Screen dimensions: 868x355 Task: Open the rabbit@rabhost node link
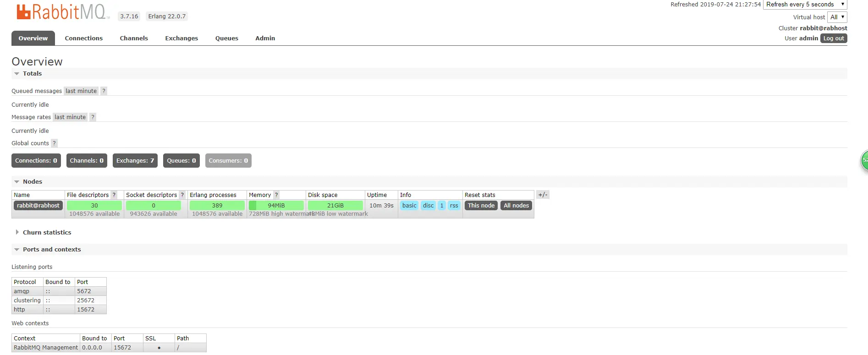(38, 205)
